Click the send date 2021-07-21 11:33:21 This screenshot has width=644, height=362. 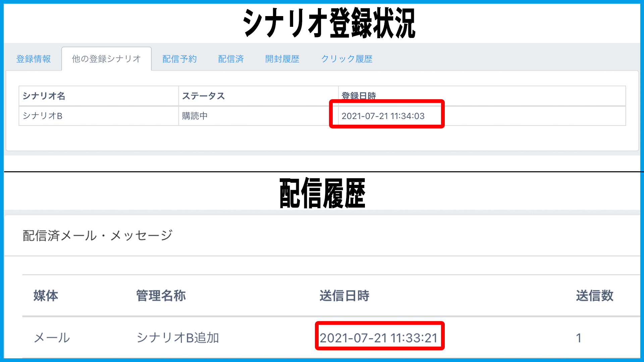click(x=379, y=338)
